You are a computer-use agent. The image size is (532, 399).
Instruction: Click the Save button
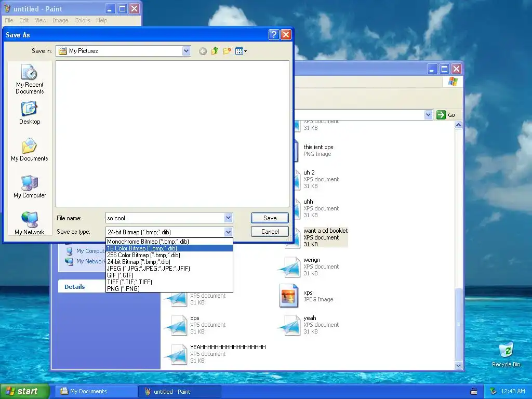[270, 218]
